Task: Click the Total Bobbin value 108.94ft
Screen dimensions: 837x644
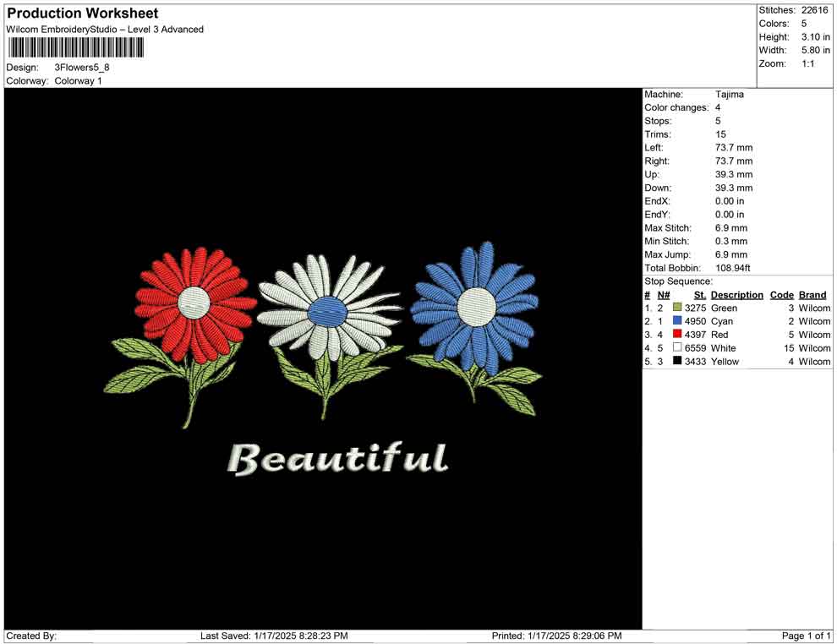Action: (733, 268)
